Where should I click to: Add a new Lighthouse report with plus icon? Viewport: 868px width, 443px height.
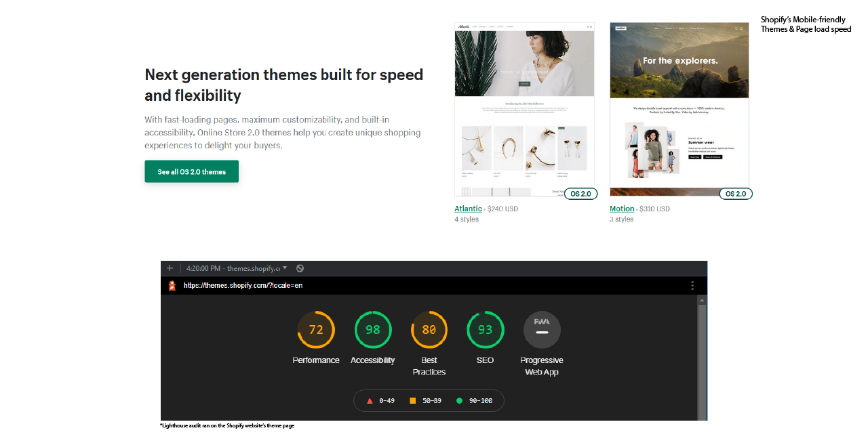coord(170,268)
